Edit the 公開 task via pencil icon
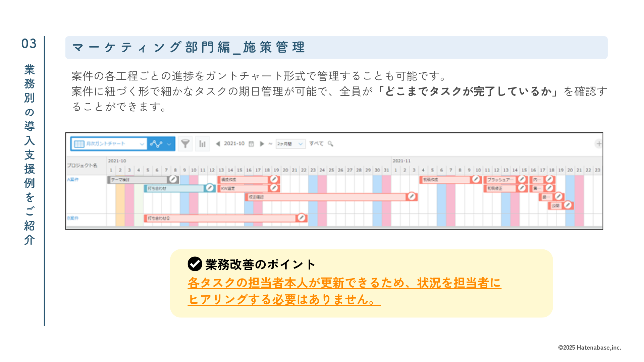The image size is (644, 362). 568,205
